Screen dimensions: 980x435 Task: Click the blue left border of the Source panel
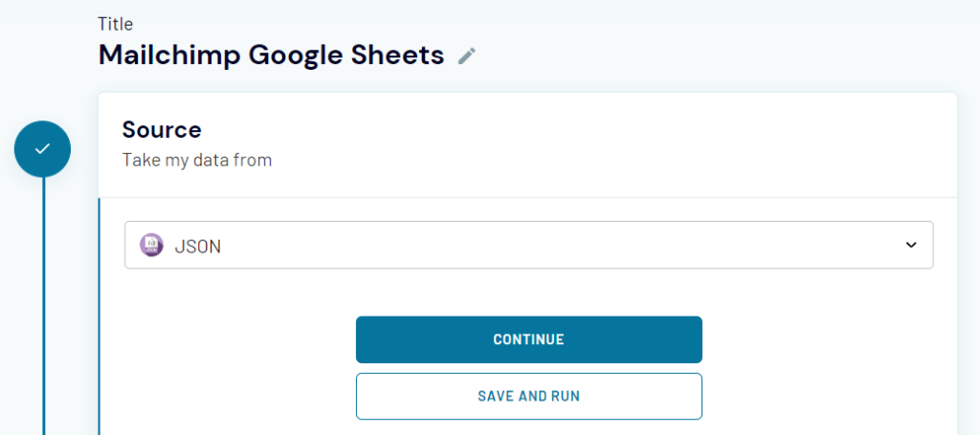click(99, 315)
